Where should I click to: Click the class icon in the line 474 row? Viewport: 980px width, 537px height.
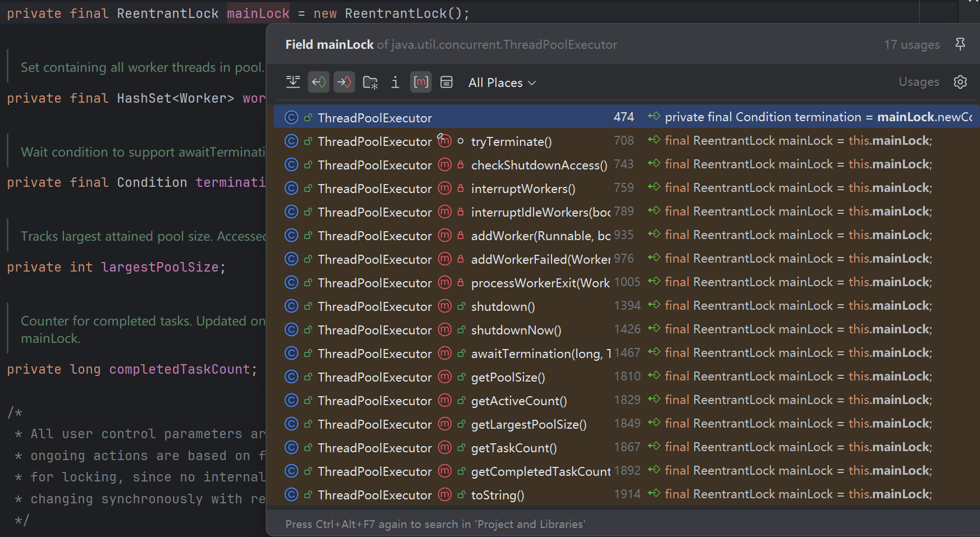coord(291,117)
